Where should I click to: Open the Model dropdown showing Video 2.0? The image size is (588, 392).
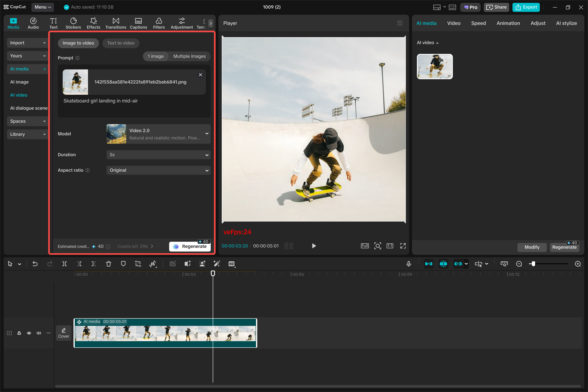[158, 134]
